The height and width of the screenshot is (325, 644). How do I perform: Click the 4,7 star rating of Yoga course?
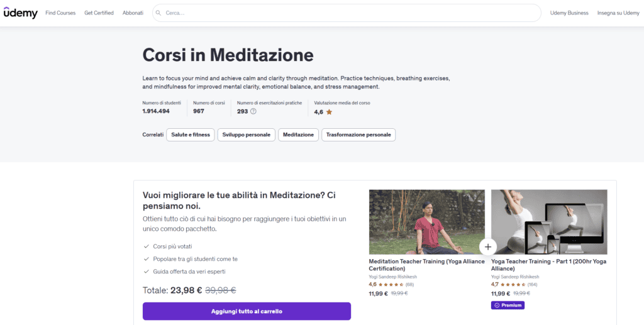click(x=508, y=284)
